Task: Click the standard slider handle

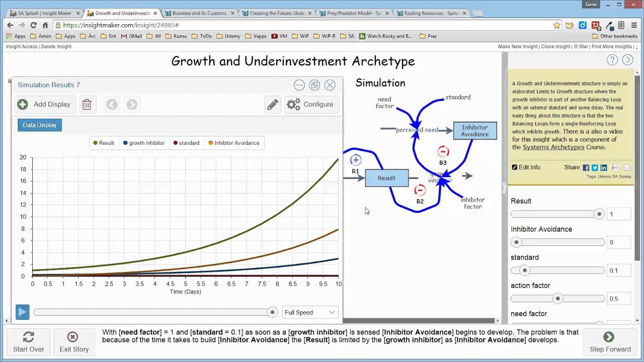Action: point(525,270)
